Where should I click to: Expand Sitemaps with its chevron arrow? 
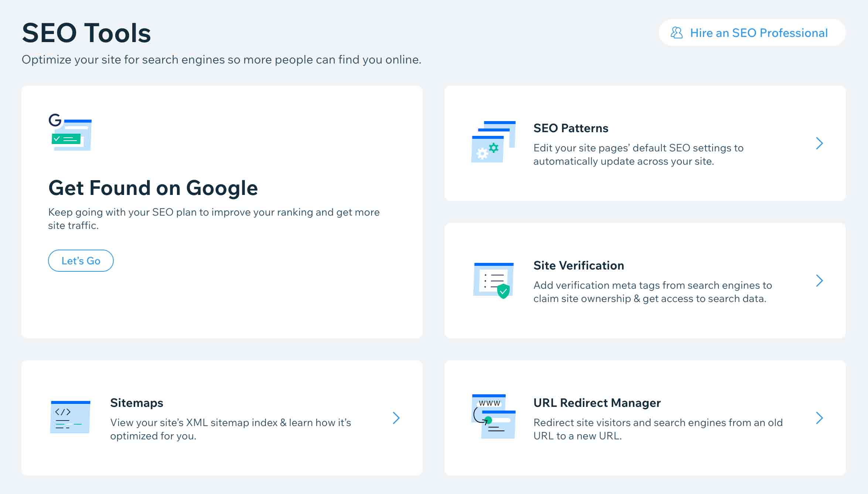pos(396,418)
